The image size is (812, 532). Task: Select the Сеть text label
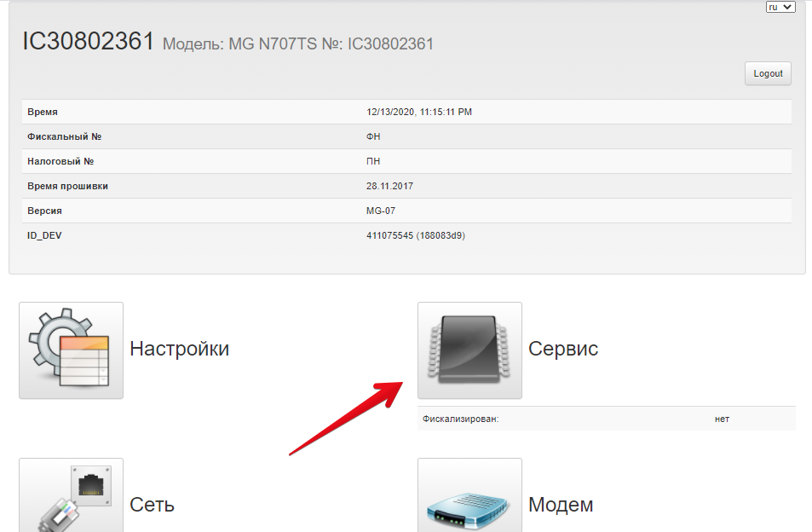pos(152,505)
